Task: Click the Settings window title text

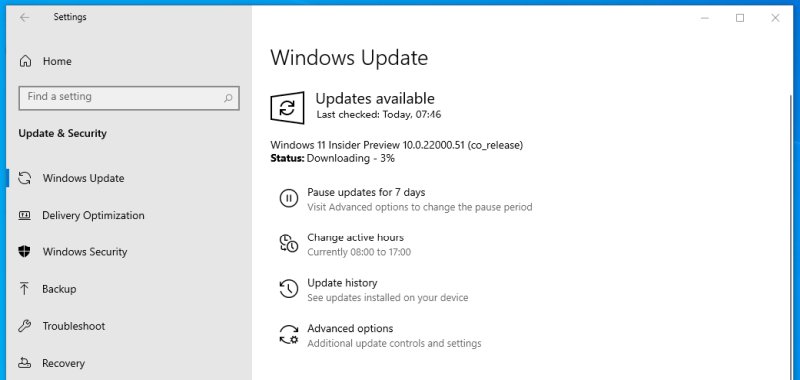Action: [x=70, y=17]
